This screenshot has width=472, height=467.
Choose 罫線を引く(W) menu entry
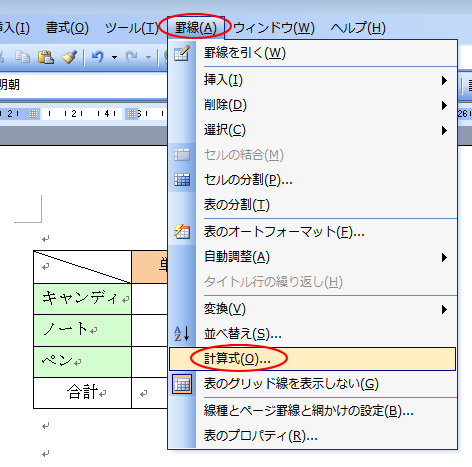[x=313, y=53]
